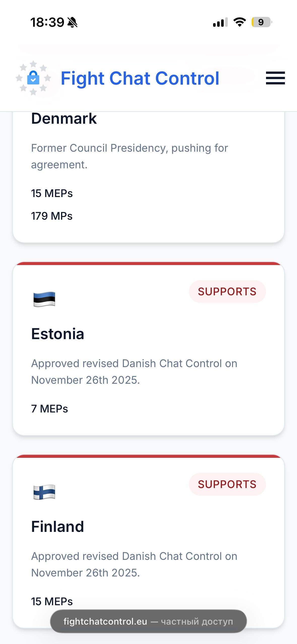
Task: Open the Fight Chat Control home link
Action: [140, 78]
